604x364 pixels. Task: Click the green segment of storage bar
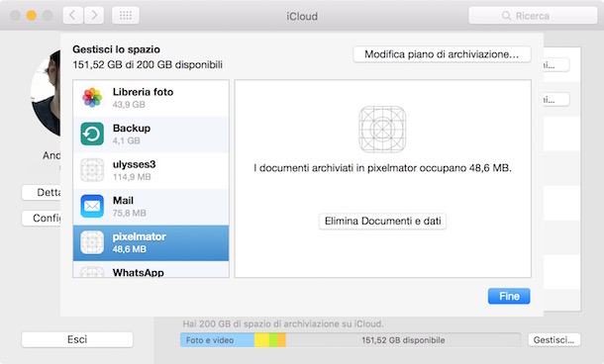(273, 340)
